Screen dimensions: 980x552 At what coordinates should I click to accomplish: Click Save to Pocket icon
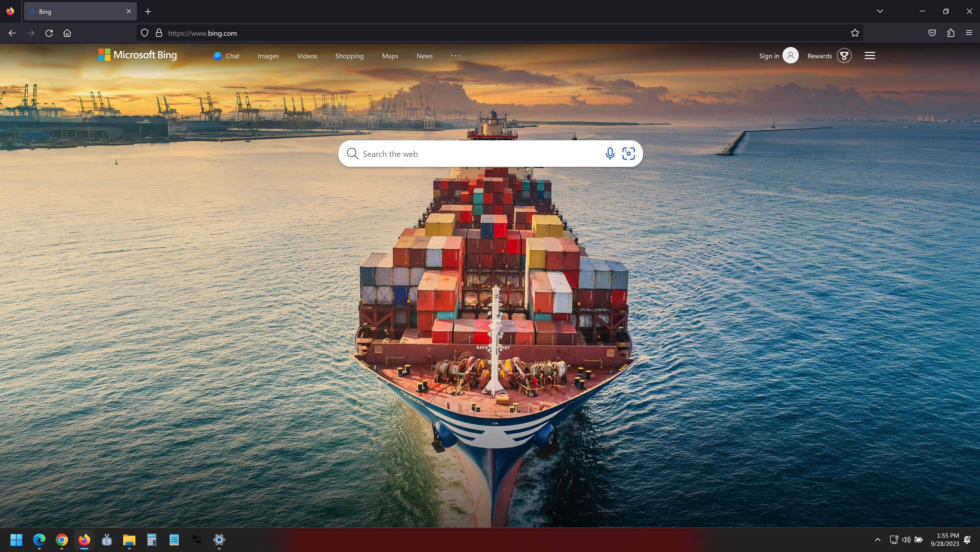coord(932,33)
